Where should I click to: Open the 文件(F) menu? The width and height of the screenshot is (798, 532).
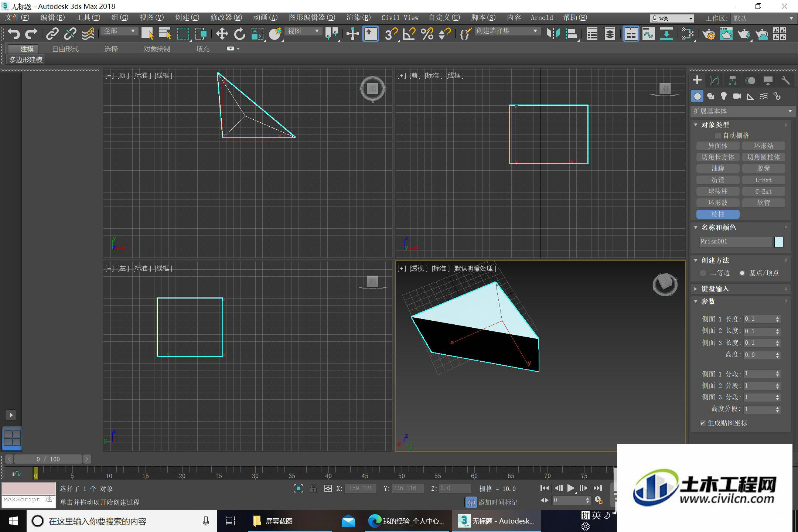17,18
